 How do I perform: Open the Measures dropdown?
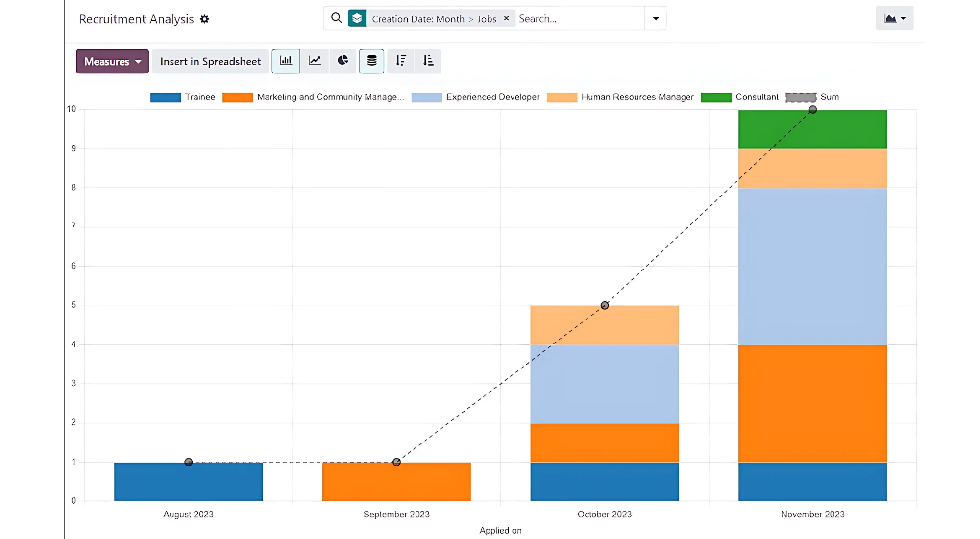(112, 61)
